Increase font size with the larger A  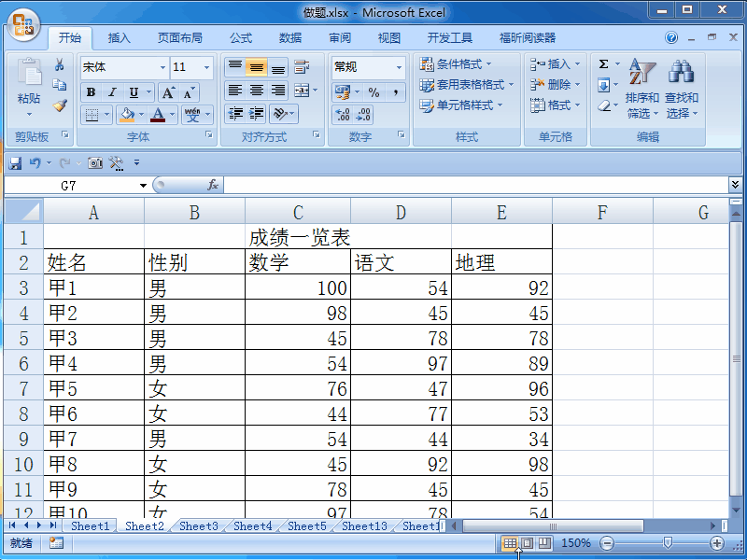[x=169, y=92]
